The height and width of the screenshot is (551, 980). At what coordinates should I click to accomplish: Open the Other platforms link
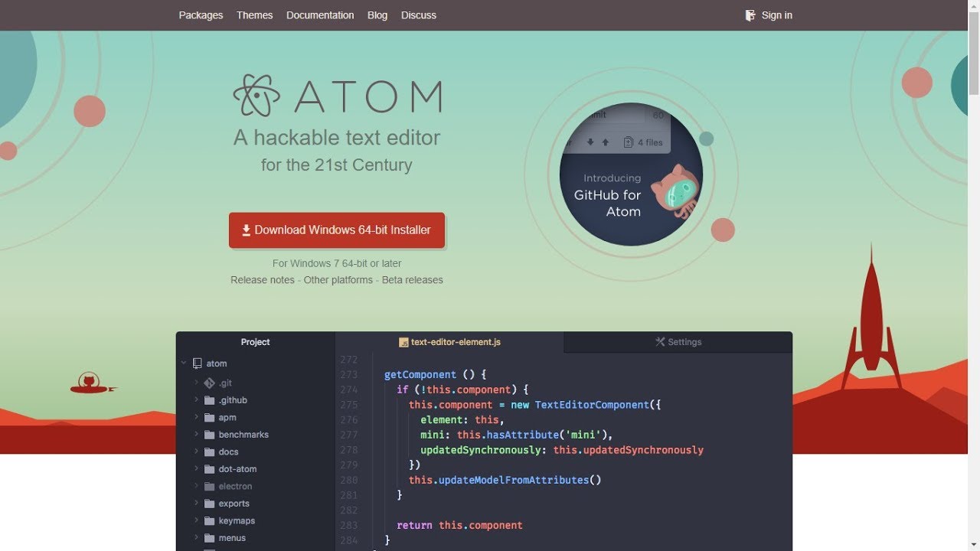(x=338, y=280)
